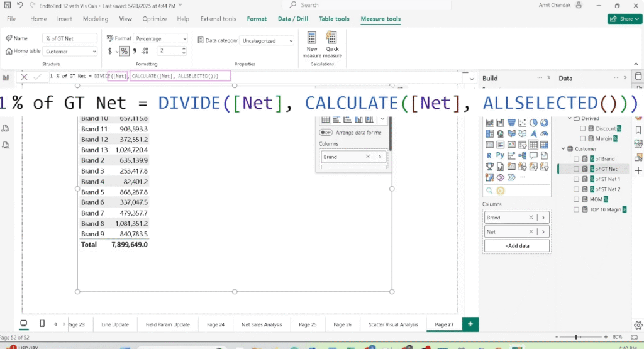Increase decimal places stepper
Viewport: 644px width, 349px height.
pyautogui.click(x=184, y=48)
